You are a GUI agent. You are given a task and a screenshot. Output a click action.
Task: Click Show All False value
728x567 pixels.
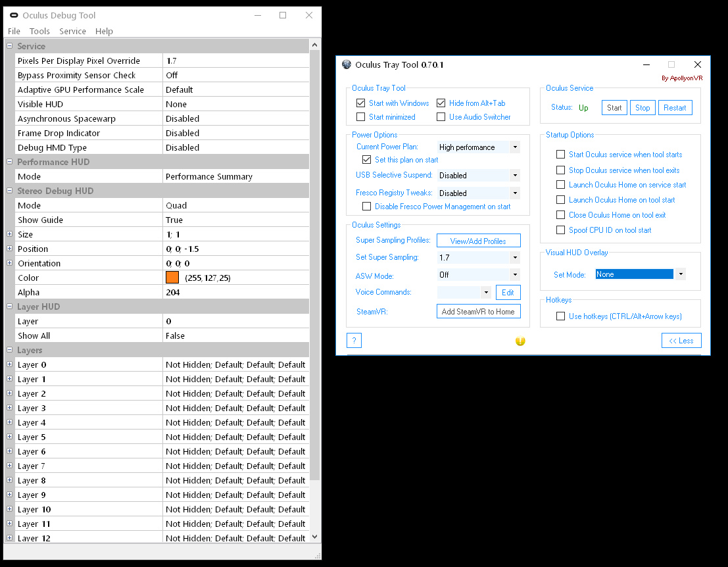tap(236, 335)
